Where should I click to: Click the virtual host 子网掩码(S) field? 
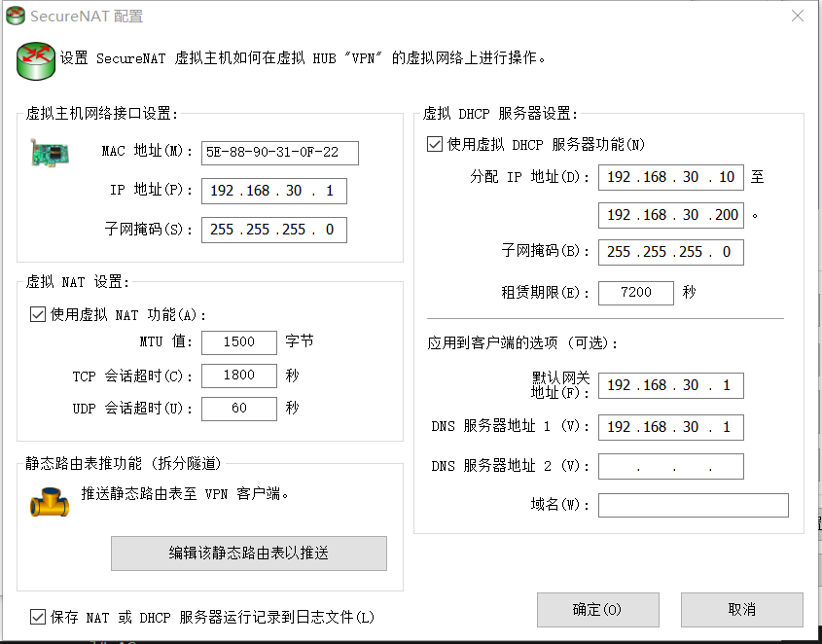(274, 230)
